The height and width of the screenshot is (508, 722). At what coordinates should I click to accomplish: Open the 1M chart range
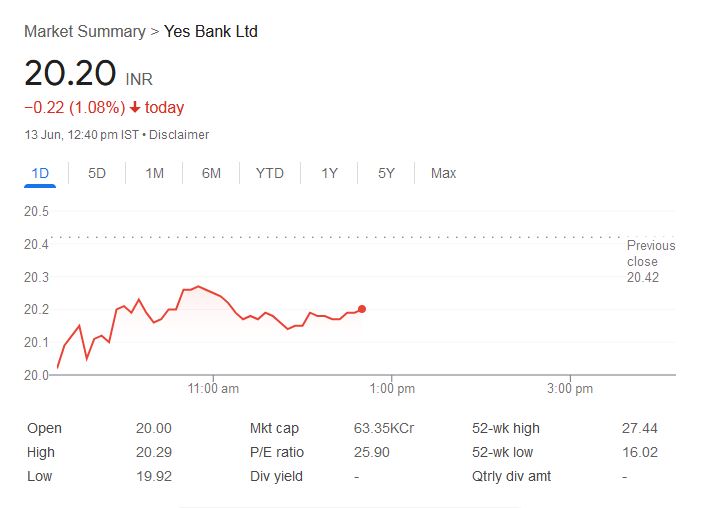[154, 174]
